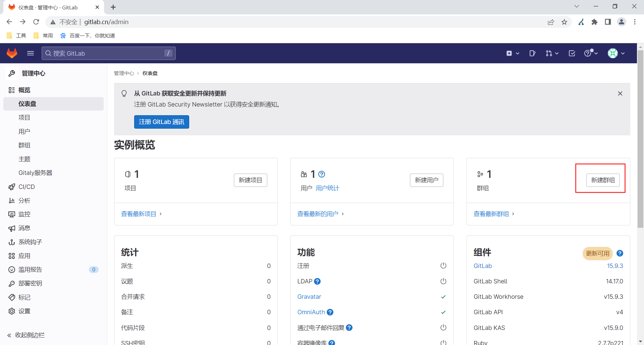Viewport: 644px width, 345px height.
Task: Click help icon next to 通过电子邮件回复
Action: point(349,328)
